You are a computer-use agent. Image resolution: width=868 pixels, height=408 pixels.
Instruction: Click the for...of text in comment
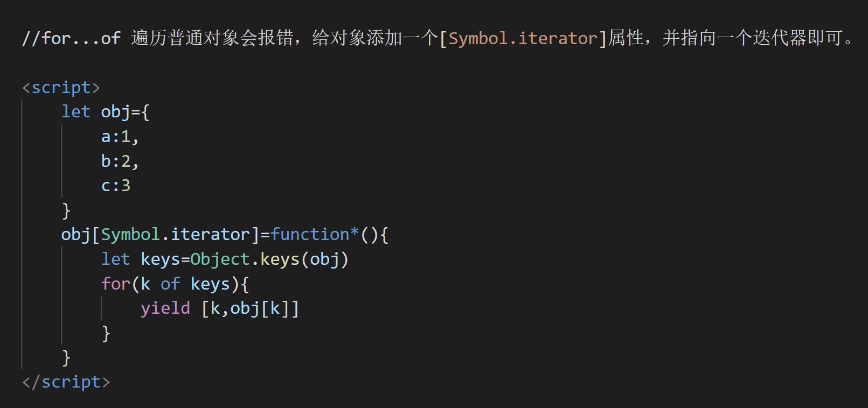tap(81, 38)
